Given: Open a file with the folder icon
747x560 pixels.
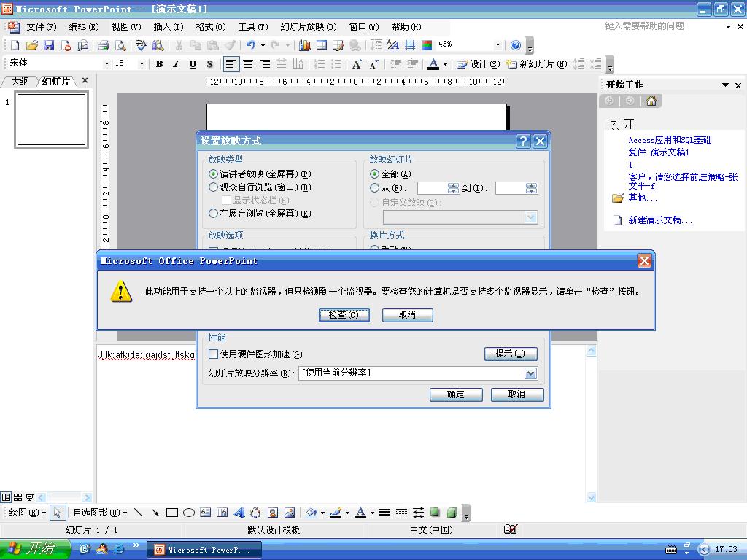Looking at the screenshot, I should pos(31,45).
